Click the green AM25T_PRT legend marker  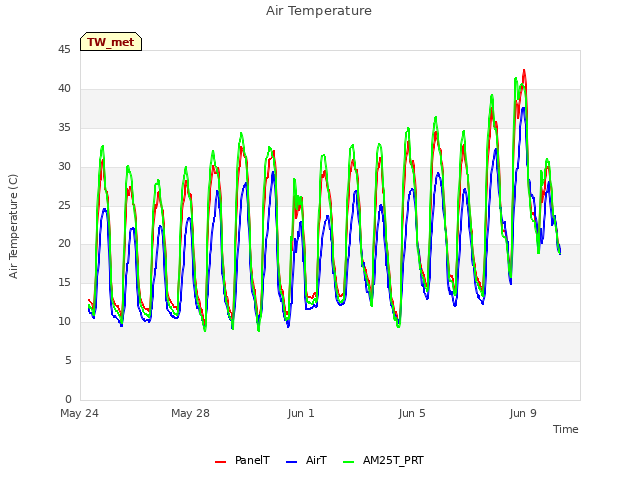(x=349, y=462)
